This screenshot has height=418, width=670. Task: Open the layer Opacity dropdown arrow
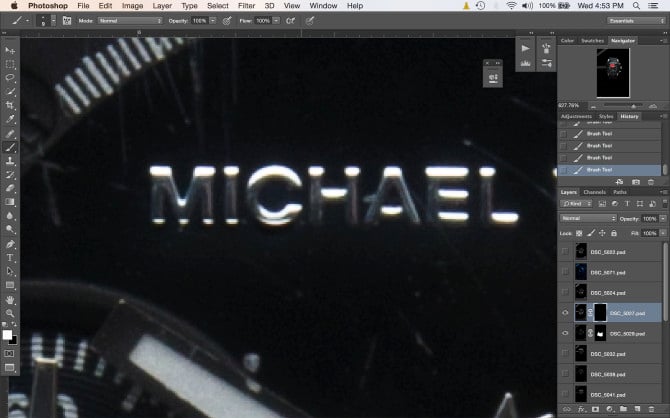point(663,218)
